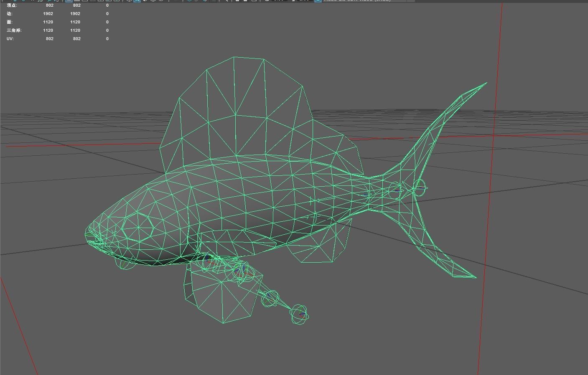The width and height of the screenshot is (588, 375).
Task: Click the 顶点 label in the poly count HUD
Action: point(12,5)
